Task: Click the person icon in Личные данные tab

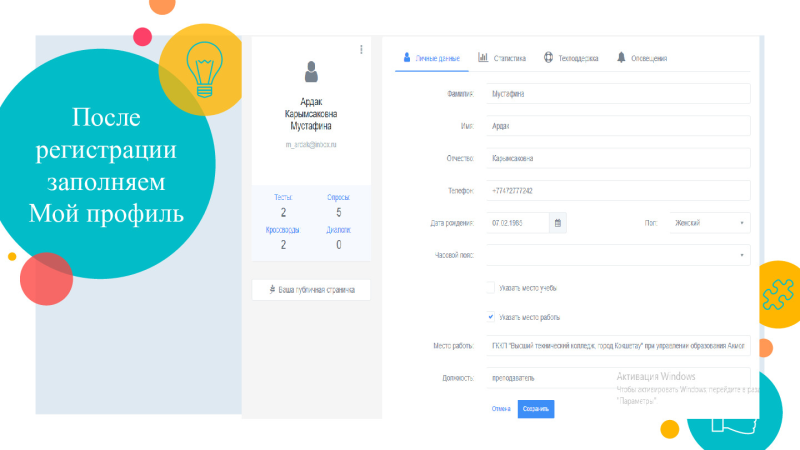Action: click(407, 57)
